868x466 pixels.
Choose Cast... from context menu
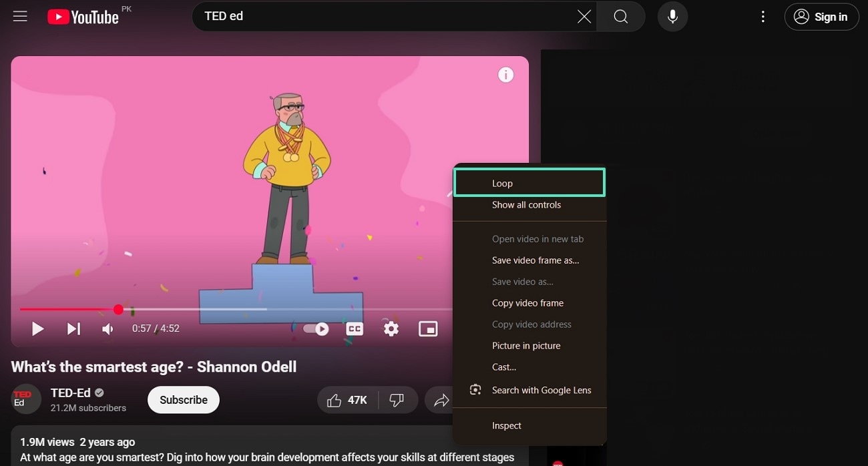pos(529,367)
